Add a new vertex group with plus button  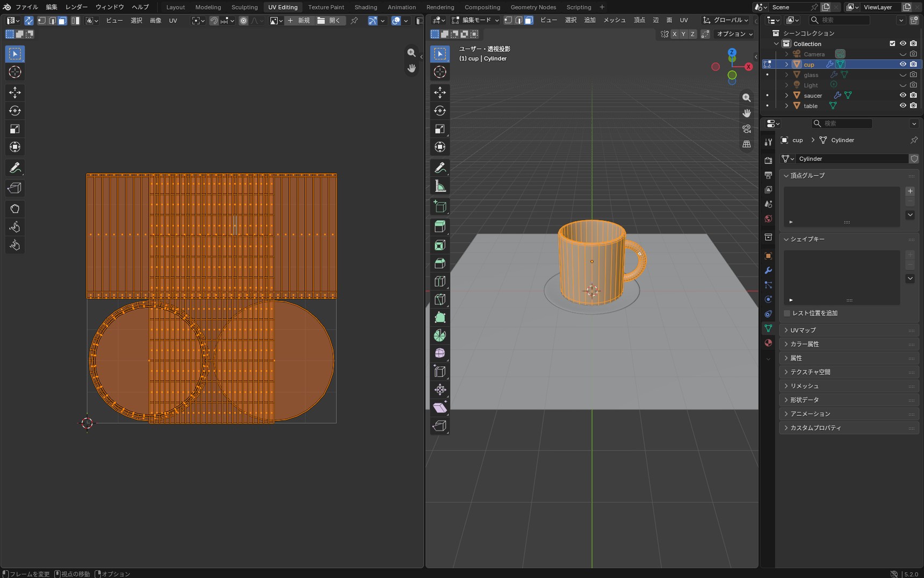coord(910,191)
